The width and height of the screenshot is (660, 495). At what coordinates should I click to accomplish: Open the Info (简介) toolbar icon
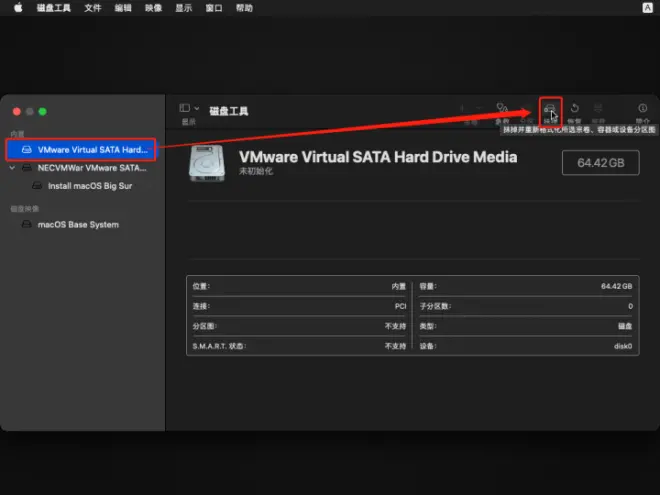point(642,108)
